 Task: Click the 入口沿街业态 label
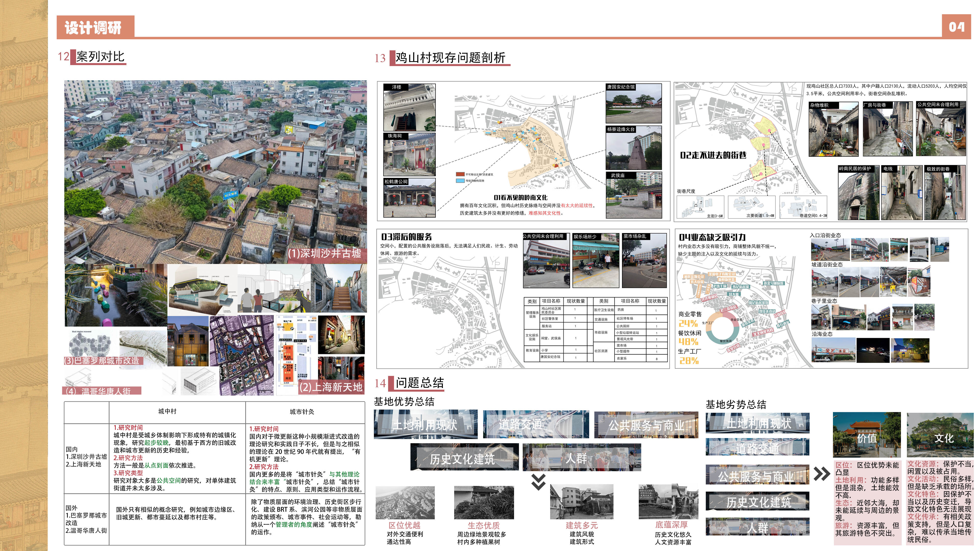point(825,235)
